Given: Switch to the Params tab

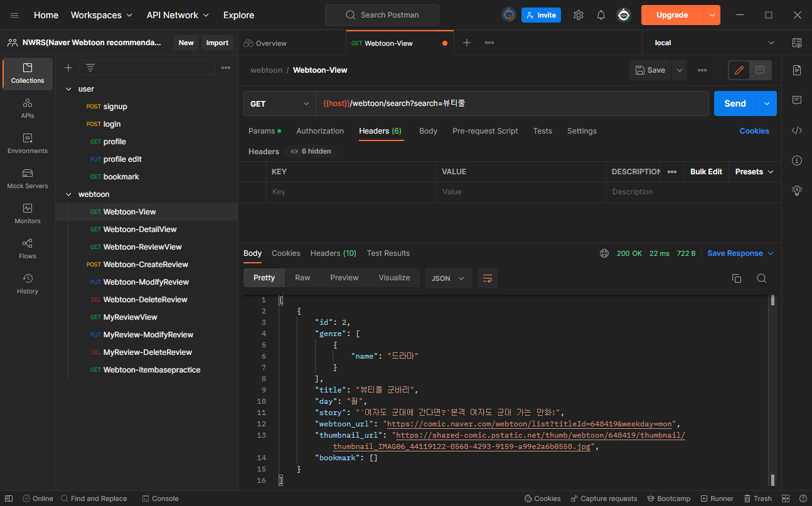Looking at the screenshot, I should (x=265, y=131).
